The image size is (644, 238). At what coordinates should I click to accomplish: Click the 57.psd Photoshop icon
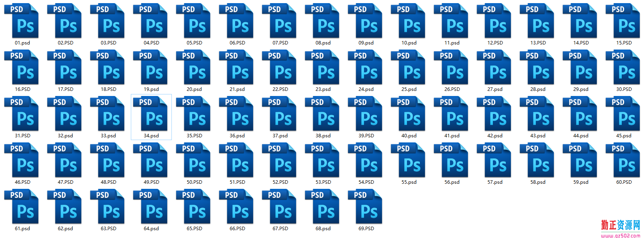point(494,160)
